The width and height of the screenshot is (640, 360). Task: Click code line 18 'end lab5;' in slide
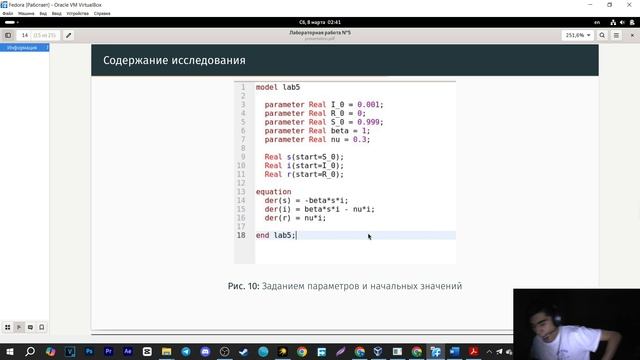pyautogui.click(x=276, y=236)
